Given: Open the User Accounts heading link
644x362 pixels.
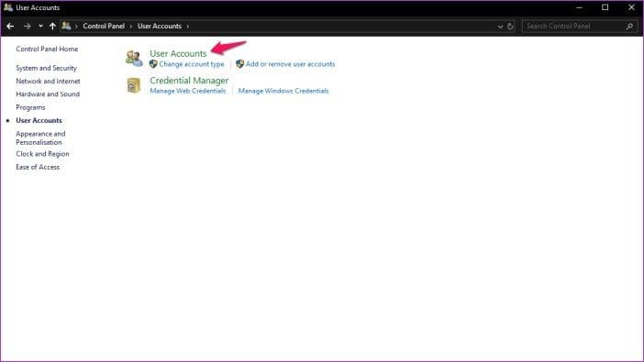Looking at the screenshot, I should coord(178,53).
